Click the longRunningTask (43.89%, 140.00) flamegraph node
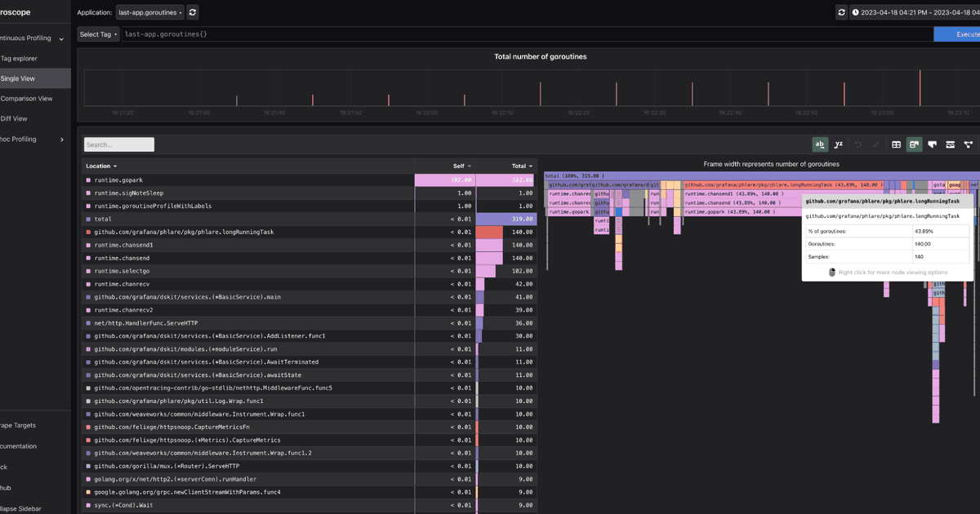 (784, 185)
